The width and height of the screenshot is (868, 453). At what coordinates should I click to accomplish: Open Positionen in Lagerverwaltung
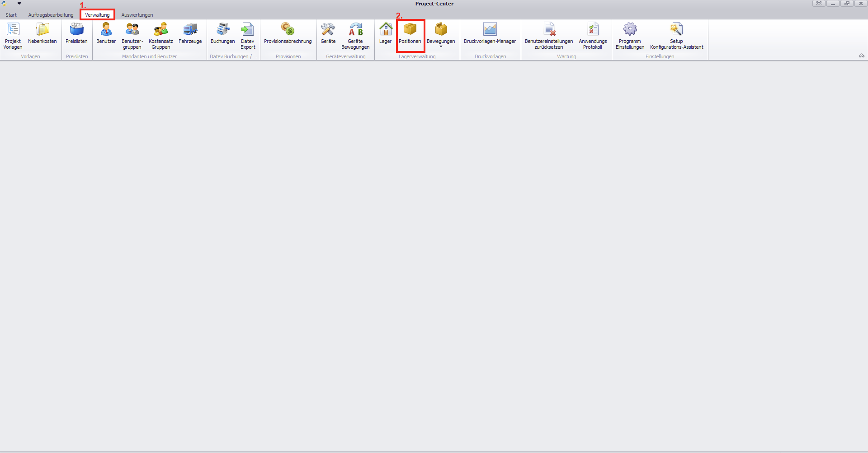[410, 35]
